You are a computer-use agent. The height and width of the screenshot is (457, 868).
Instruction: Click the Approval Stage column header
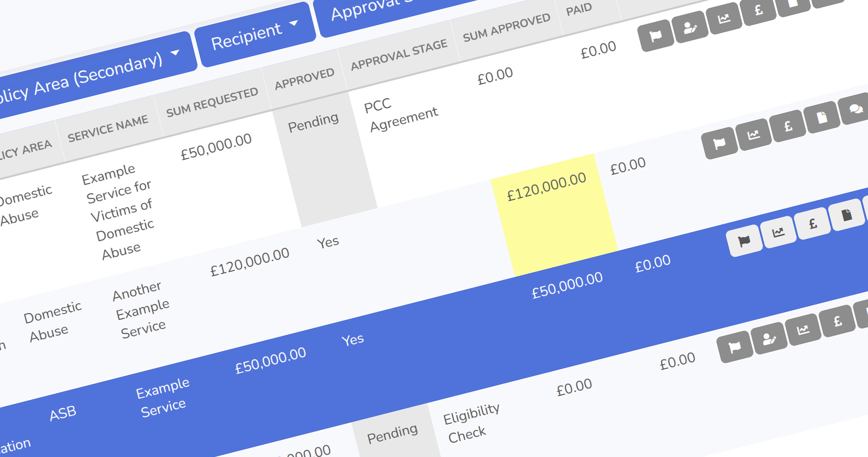tap(399, 55)
